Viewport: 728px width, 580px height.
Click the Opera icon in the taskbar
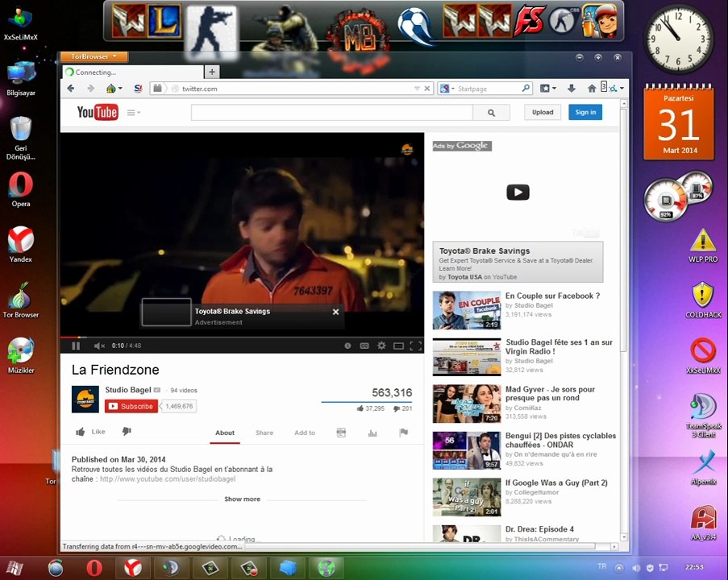tap(94, 568)
